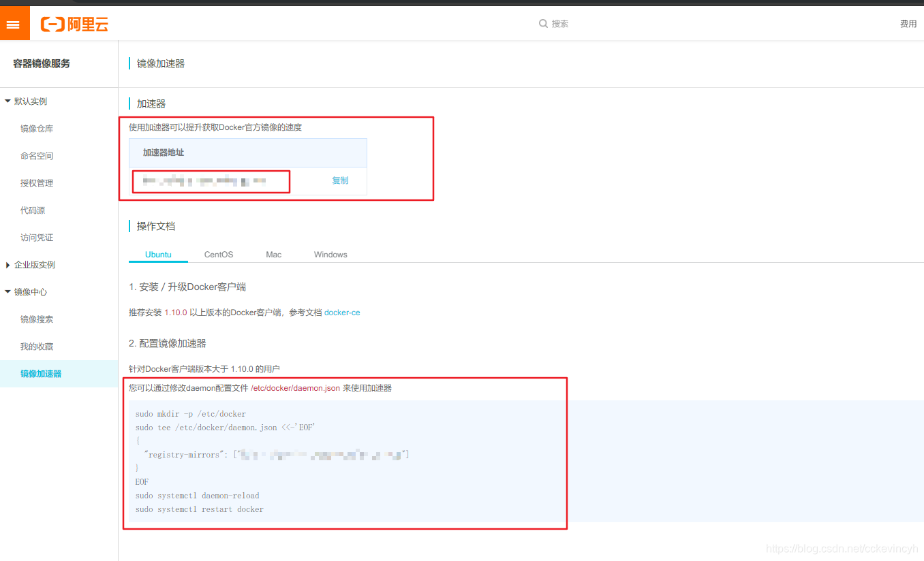Viewport: 924px width, 561px height.
Task: Collapse the 默认实例 section
Action: tap(26, 101)
